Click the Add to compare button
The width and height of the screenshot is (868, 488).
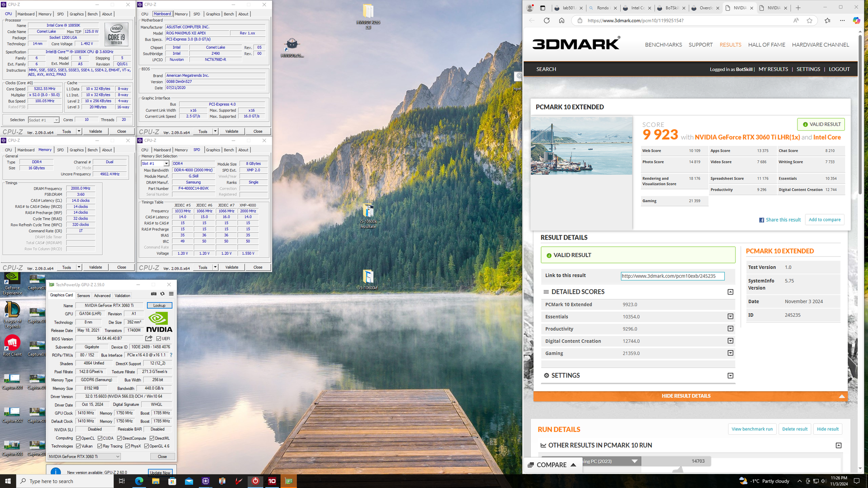coord(825,220)
